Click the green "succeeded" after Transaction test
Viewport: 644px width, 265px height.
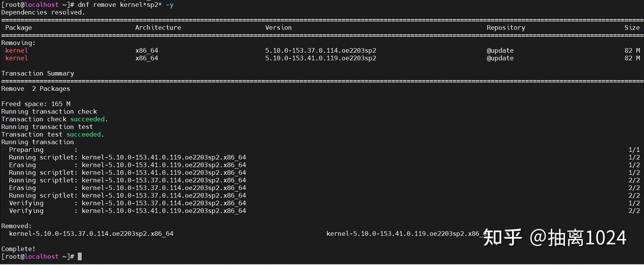(x=84, y=135)
